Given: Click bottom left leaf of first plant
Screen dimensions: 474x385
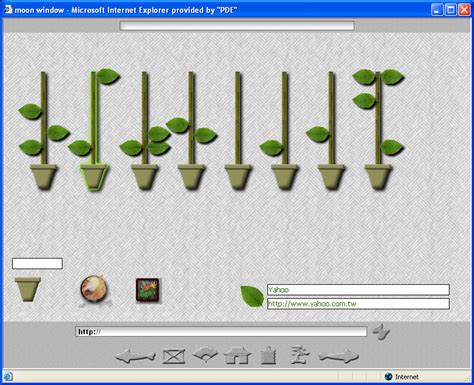Looking at the screenshot, I should pyautogui.click(x=31, y=148).
